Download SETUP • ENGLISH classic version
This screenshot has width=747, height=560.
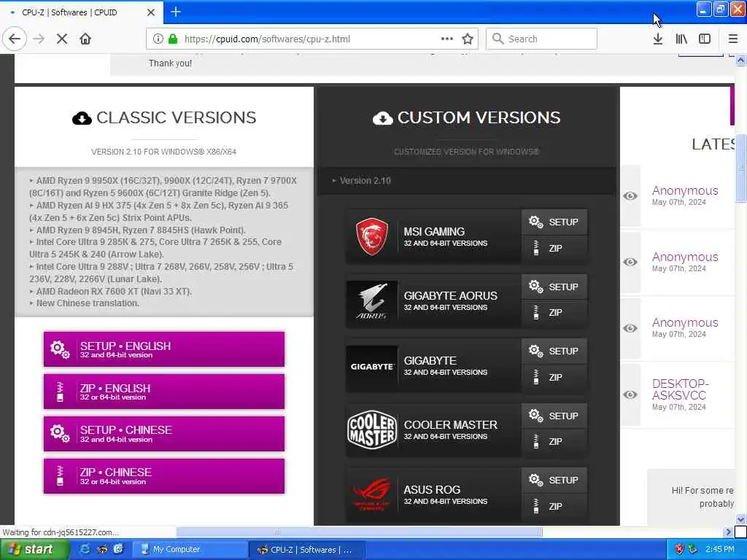click(164, 349)
